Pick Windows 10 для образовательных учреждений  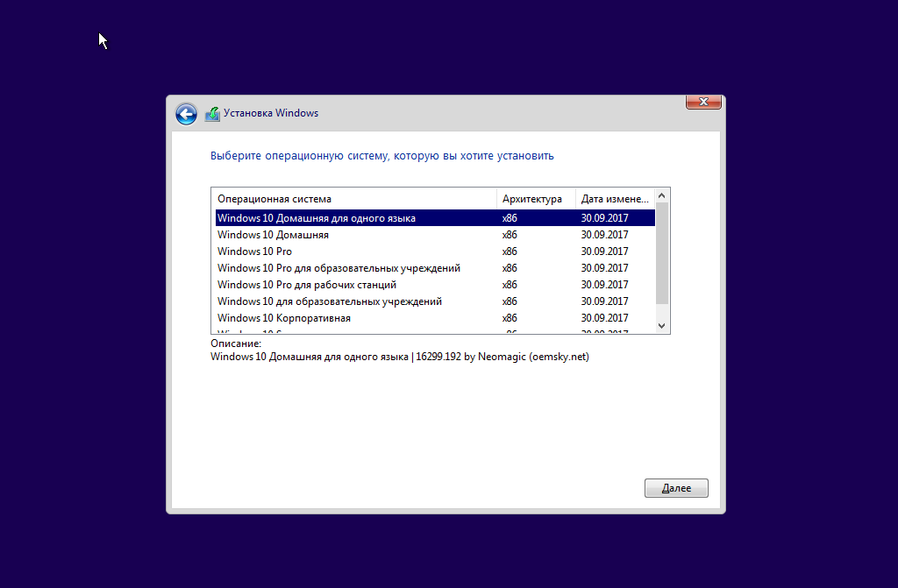pyautogui.click(x=435, y=301)
